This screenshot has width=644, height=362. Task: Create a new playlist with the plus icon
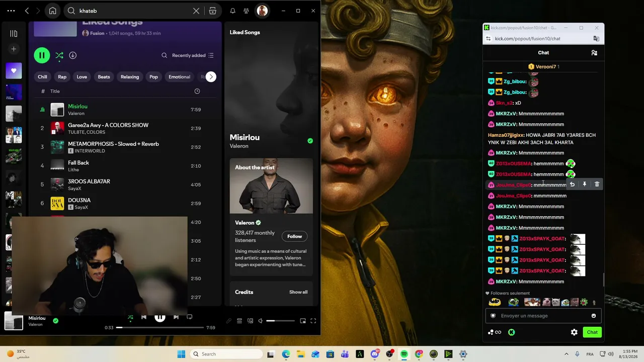click(x=14, y=49)
